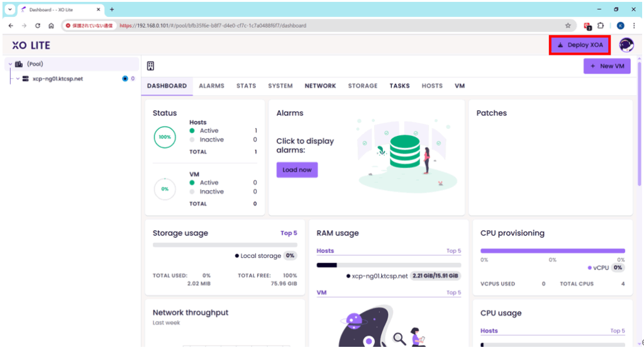This screenshot has width=644, height=355.
Task: Bookmark page with the star icon
Action: [x=568, y=26]
